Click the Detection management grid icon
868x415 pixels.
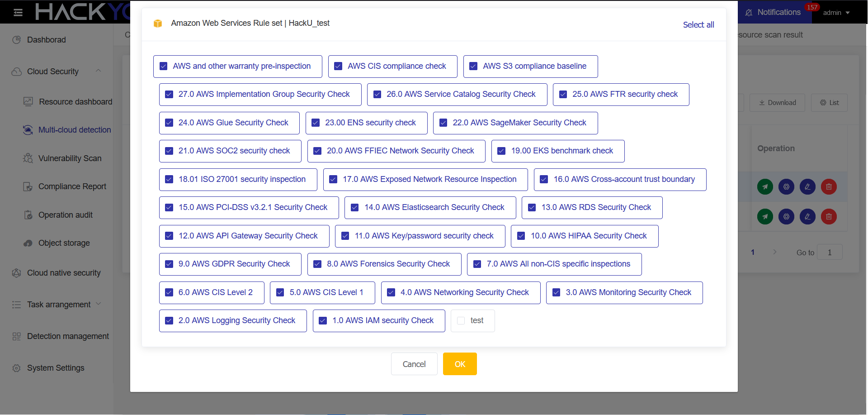(17, 336)
